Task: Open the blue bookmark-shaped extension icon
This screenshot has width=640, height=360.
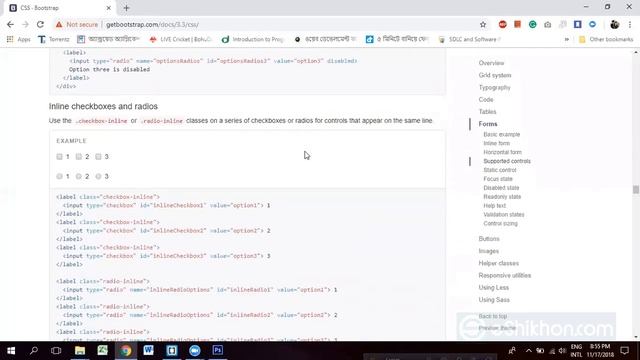Action: (x=578, y=24)
